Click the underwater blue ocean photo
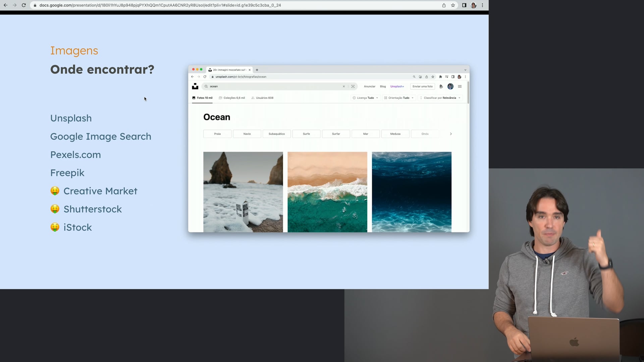644x362 pixels. click(x=412, y=192)
